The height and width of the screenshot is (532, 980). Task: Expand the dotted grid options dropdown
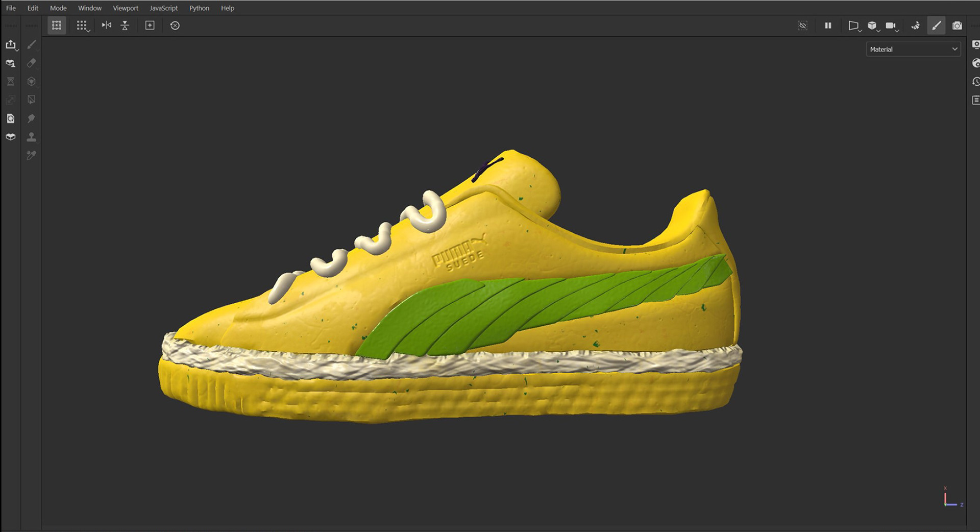(82, 26)
